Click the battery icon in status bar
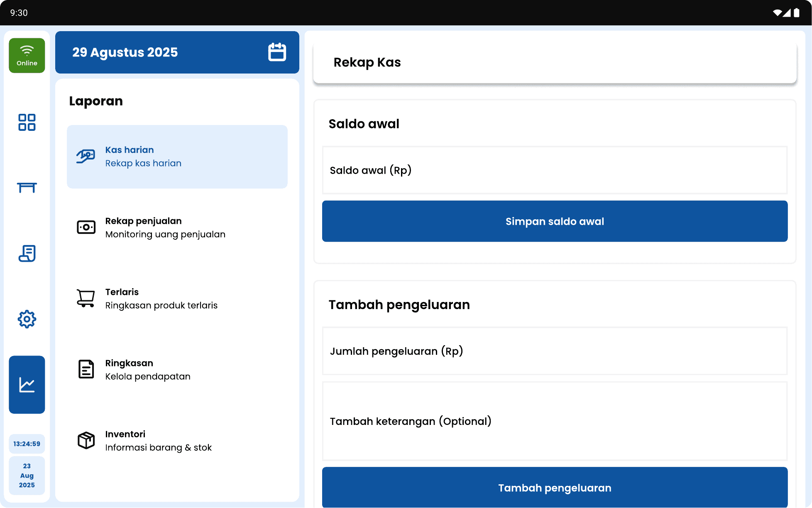Viewport: 812px width, 508px height. click(x=796, y=13)
